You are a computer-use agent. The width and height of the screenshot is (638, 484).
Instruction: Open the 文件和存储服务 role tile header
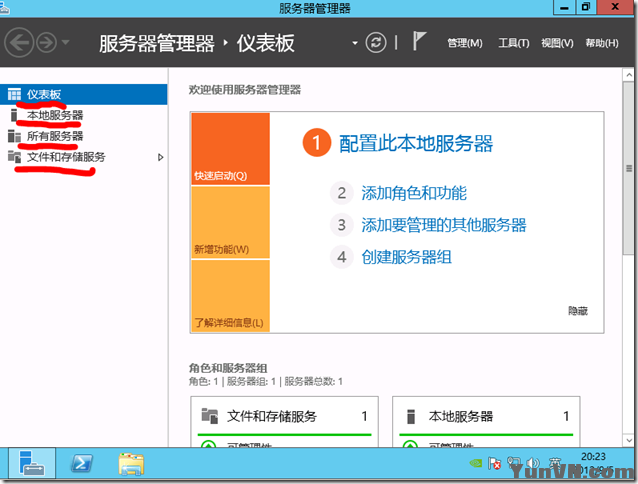point(284,416)
